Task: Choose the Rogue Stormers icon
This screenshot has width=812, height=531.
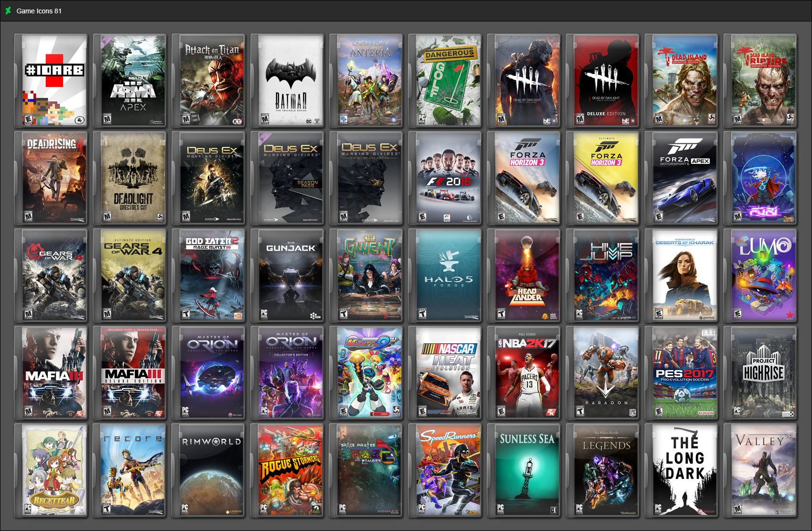Action: coord(288,471)
